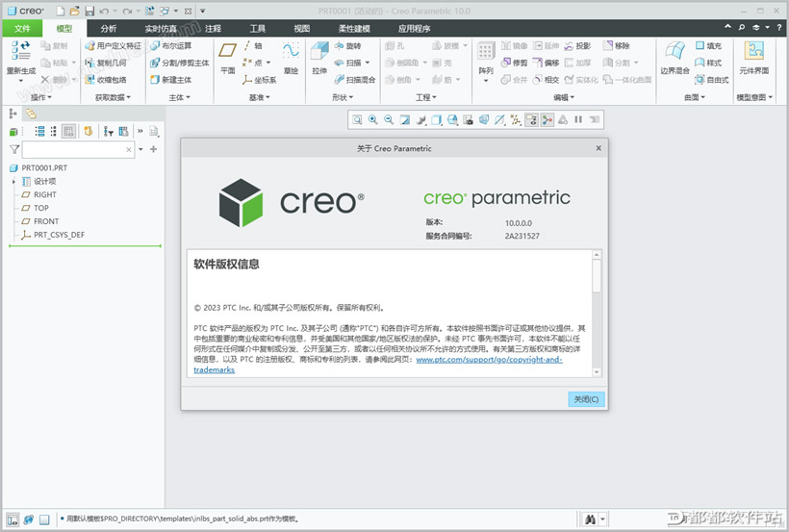Select the 布尔运算 (Boolean) tool
The height and width of the screenshot is (532, 789).
(170, 46)
